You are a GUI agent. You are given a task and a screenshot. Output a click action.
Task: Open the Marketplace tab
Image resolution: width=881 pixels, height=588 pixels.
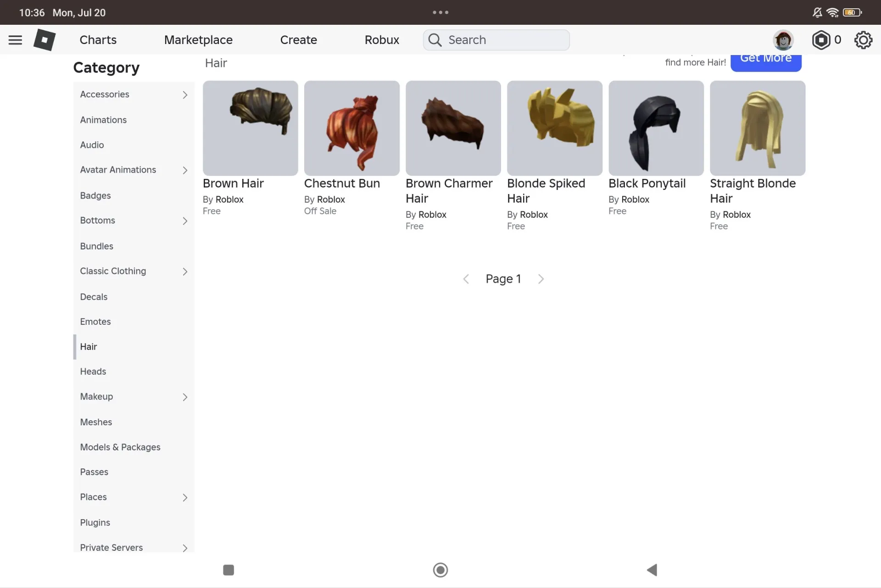pos(198,40)
